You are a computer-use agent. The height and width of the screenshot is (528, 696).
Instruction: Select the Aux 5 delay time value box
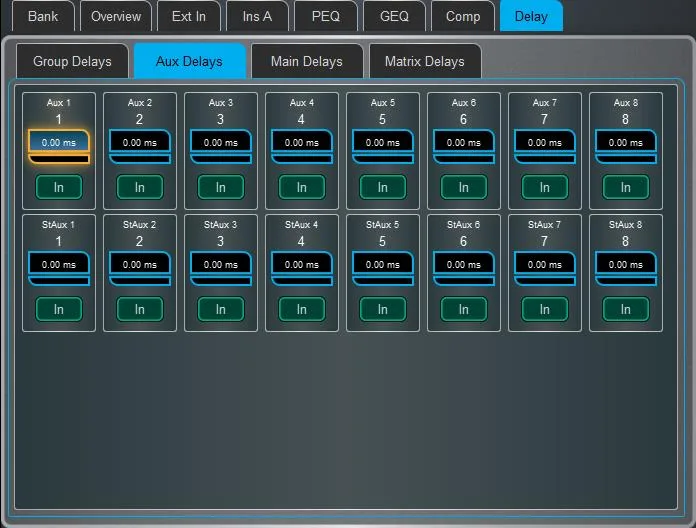click(x=383, y=142)
